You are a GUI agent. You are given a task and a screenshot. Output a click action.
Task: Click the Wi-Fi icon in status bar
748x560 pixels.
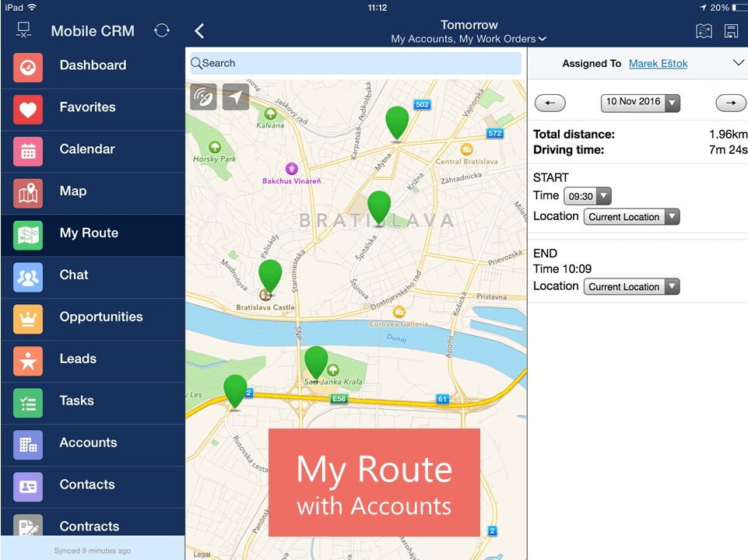[x=32, y=7]
